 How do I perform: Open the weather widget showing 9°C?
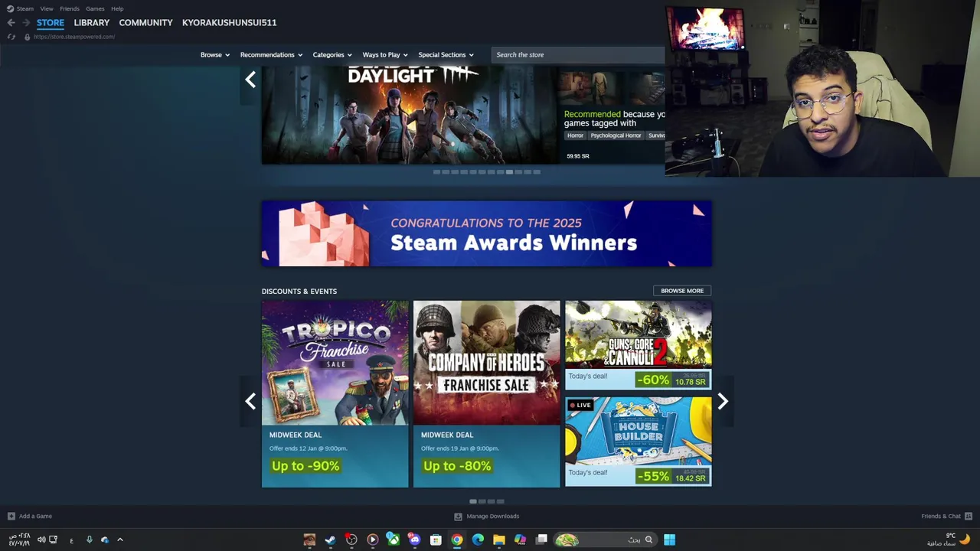tap(949, 540)
